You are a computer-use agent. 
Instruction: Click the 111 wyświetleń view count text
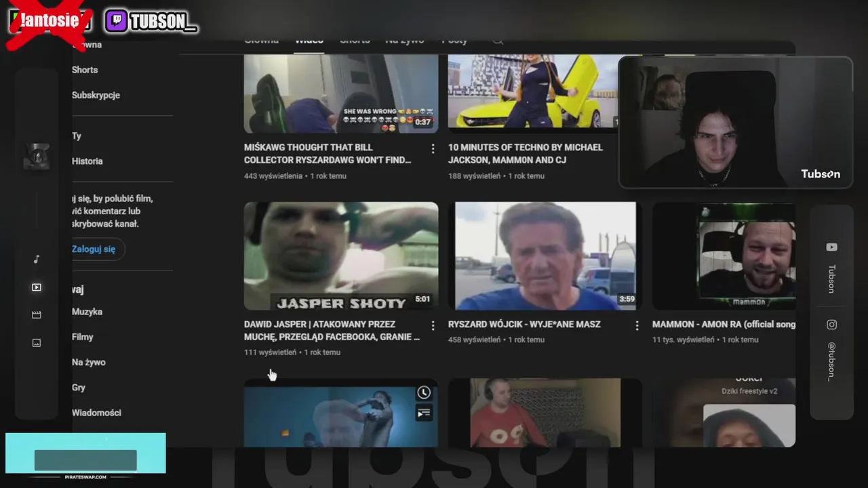coord(270,352)
